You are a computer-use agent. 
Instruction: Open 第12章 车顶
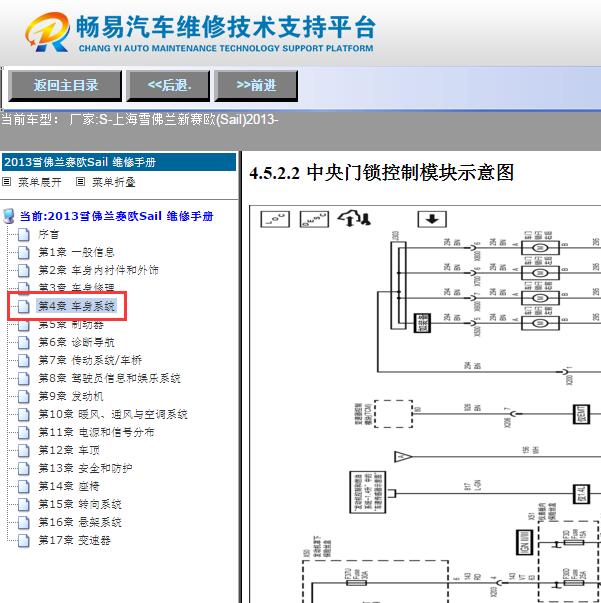[69, 450]
